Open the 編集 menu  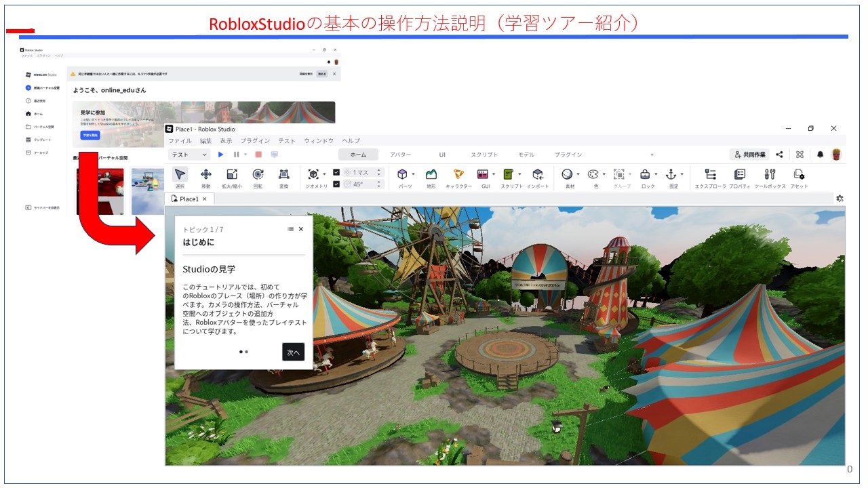[x=205, y=141]
